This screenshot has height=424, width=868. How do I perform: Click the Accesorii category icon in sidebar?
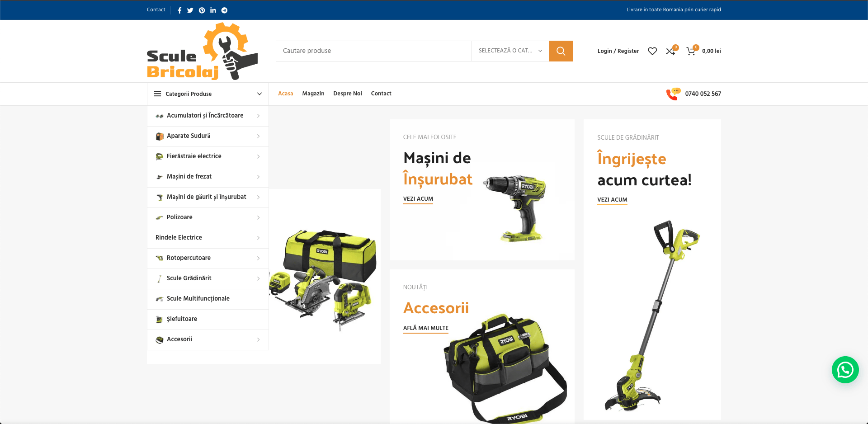tap(159, 340)
